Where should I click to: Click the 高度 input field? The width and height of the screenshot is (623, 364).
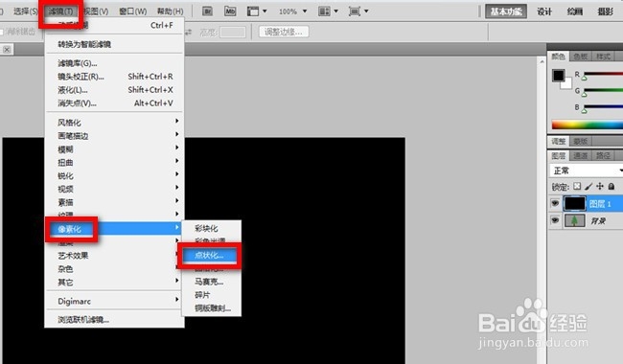[x=233, y=33]
